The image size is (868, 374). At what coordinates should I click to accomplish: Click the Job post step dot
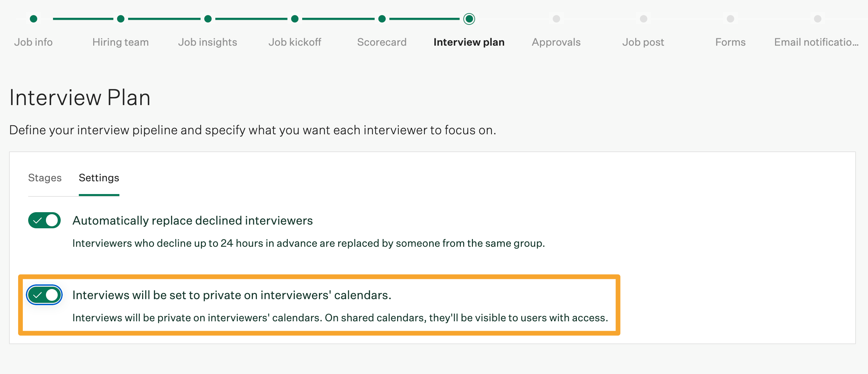tap(644, 19)
